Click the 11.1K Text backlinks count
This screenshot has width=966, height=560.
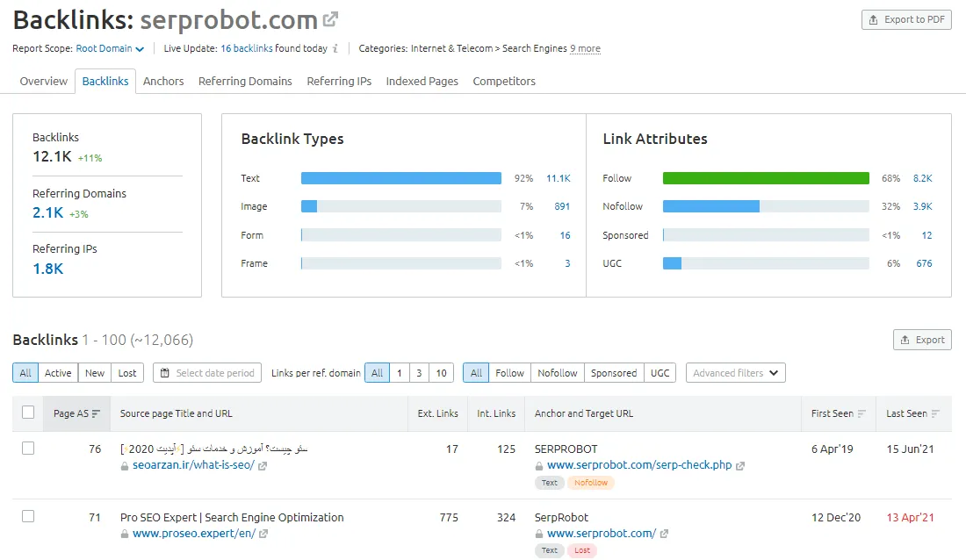pyautogui.click(x=559, y=179)
